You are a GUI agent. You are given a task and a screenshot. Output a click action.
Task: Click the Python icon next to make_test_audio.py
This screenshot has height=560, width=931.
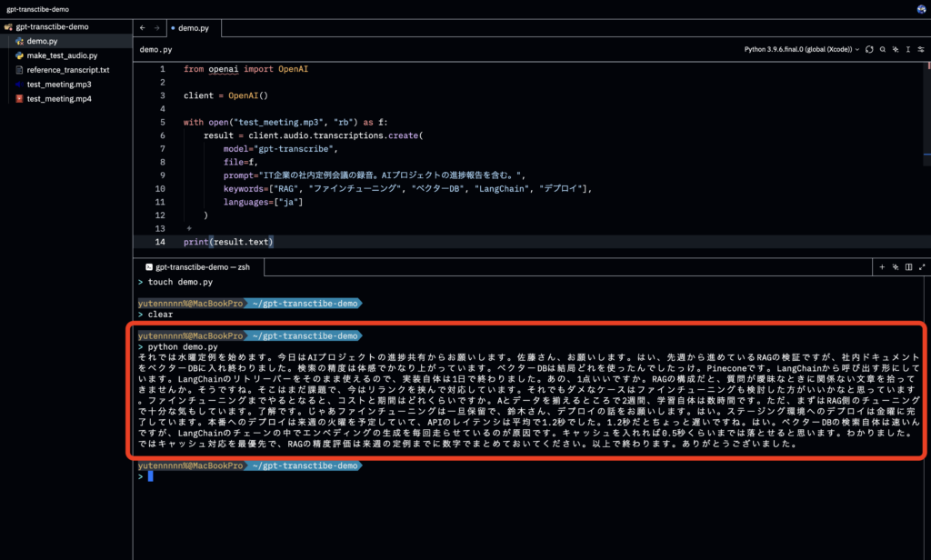click(20, 55)
